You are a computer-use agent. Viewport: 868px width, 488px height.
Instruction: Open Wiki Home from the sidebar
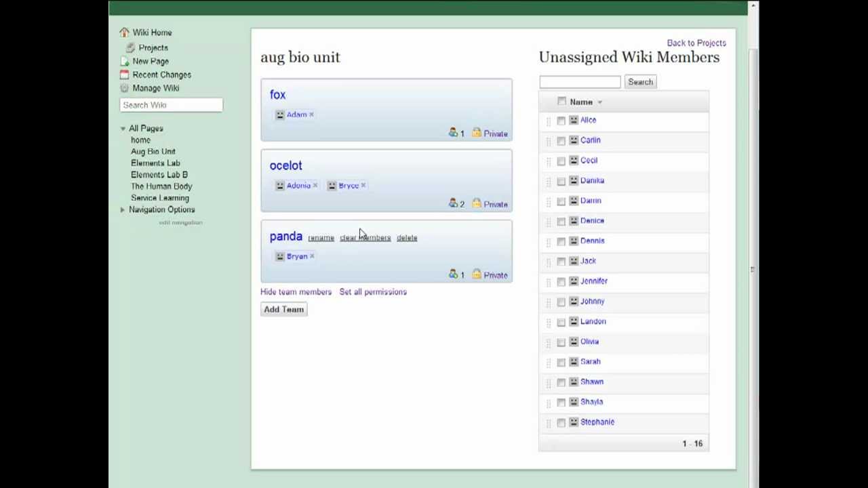[152, 33]
